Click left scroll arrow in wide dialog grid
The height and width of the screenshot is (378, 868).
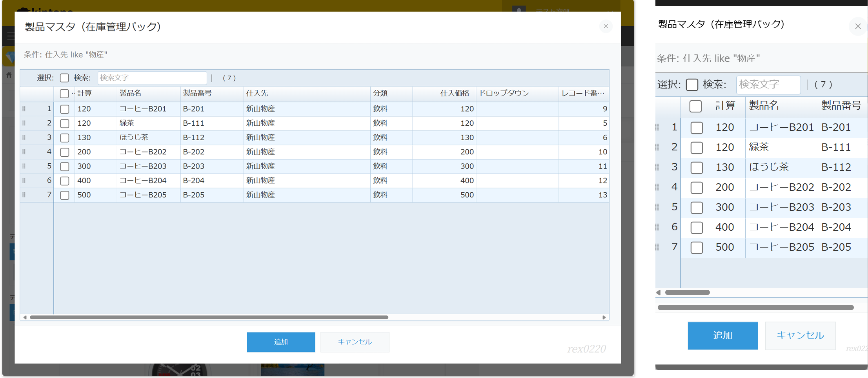click(25, 317)
